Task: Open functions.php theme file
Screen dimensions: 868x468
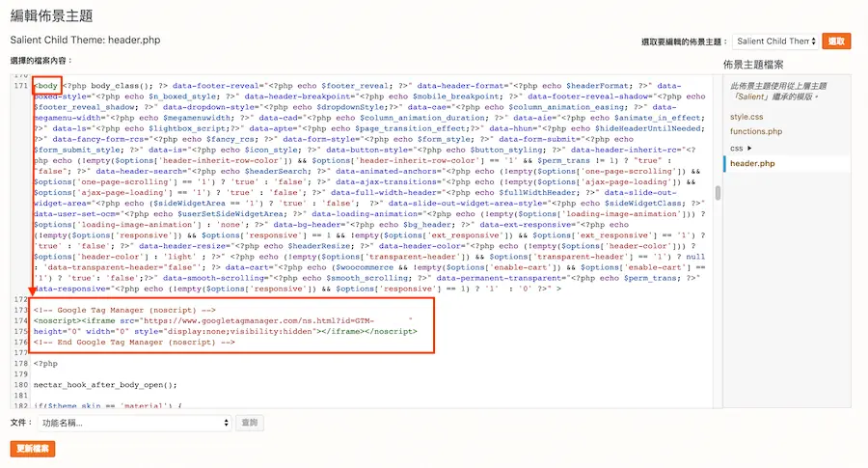Action: (x=755, y=131)
